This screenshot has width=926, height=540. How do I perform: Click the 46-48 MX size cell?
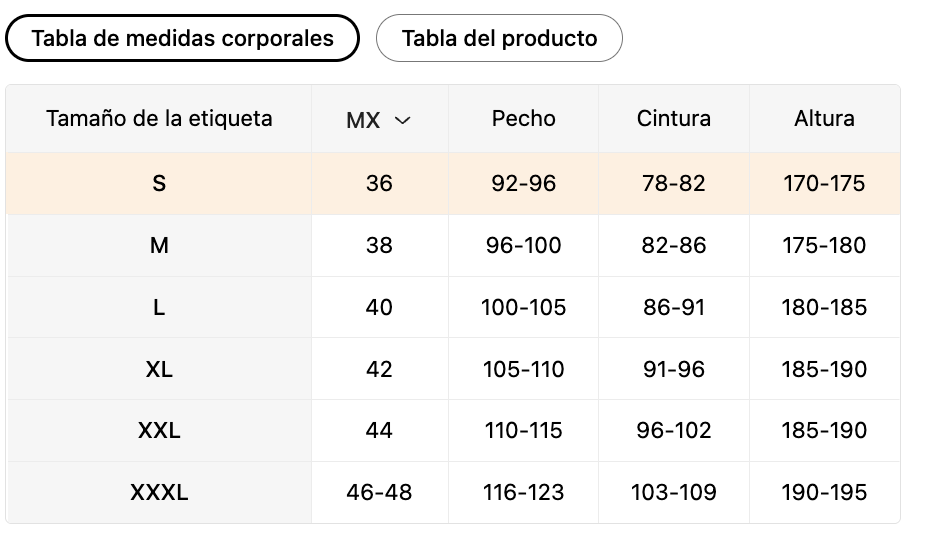(x=379, y=493)
